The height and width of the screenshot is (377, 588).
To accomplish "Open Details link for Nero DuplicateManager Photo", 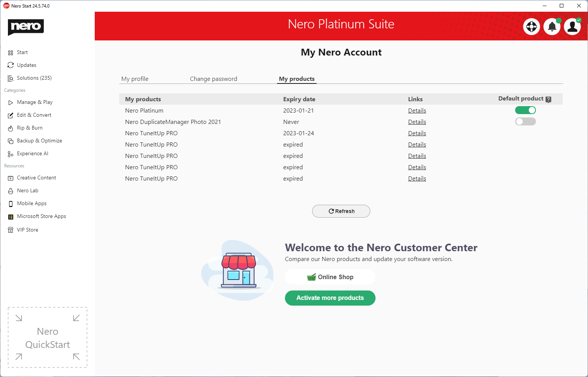I will [x=417, y=122].
